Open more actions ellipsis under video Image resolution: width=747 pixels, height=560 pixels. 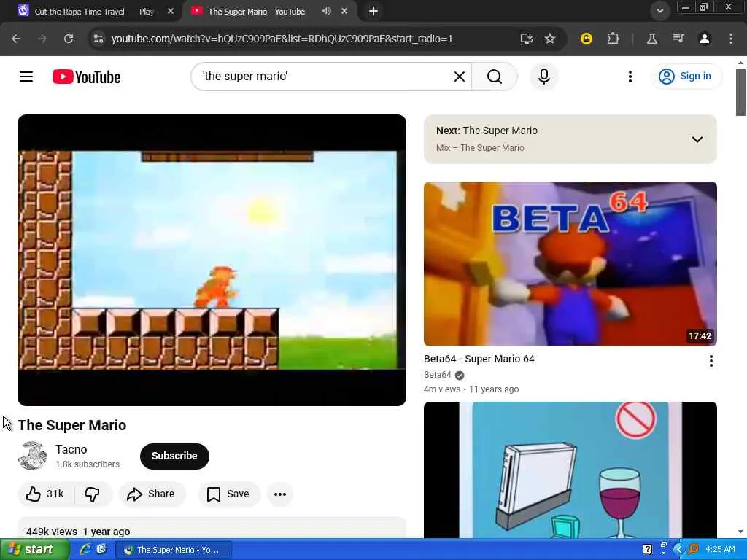point(280,494)
